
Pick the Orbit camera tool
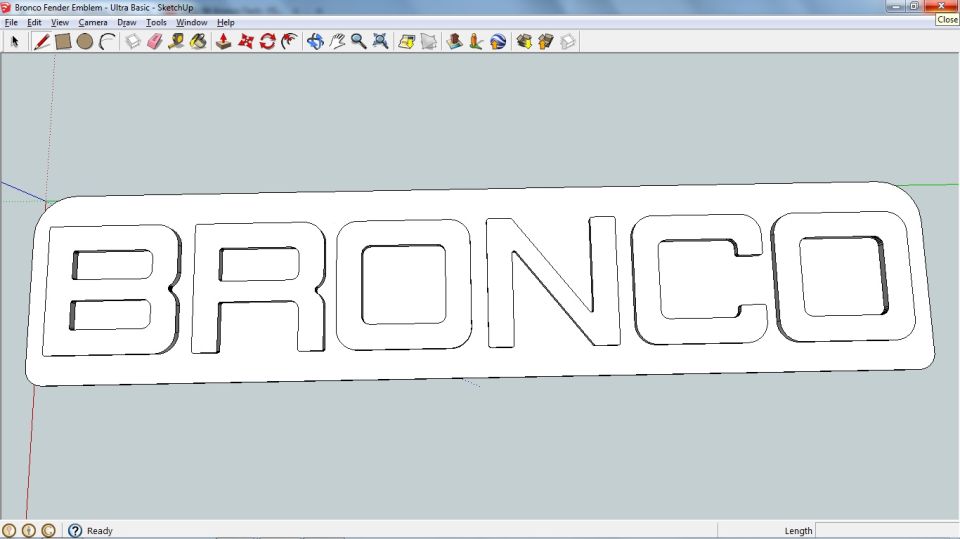315,42
